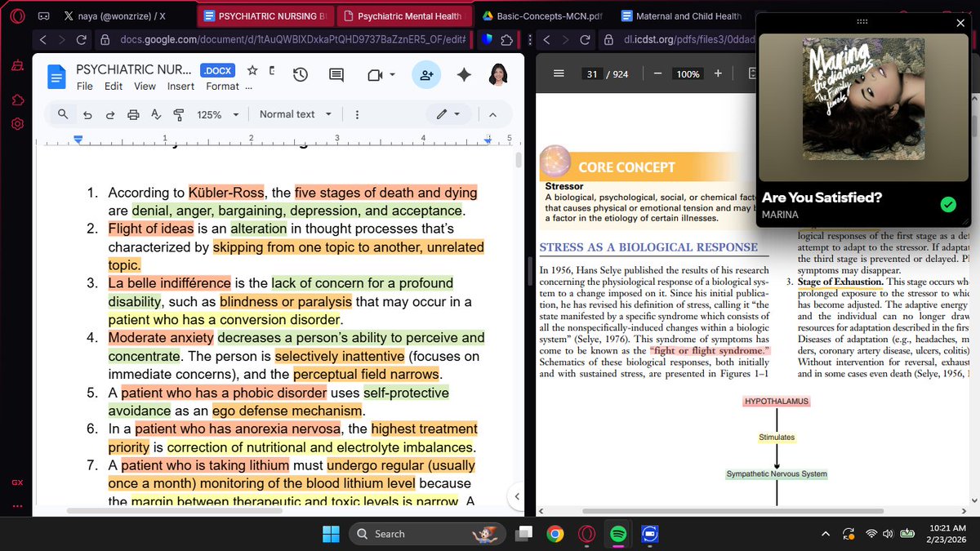The height and width of the screenshot is (551, 980).
Task: Collapse the Docs toolbar with the chevron
Action: click(x=494, y=114)
